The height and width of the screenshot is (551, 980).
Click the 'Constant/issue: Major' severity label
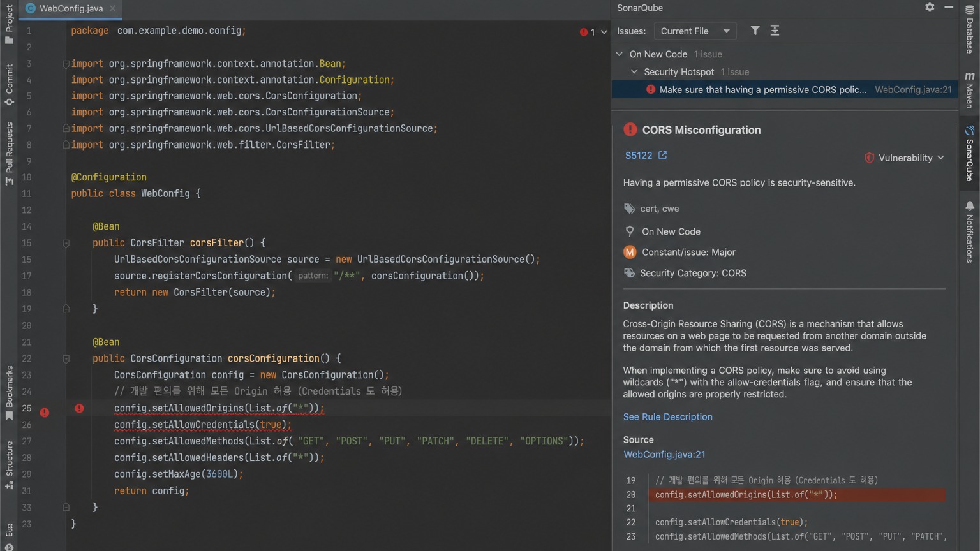click(688, 252)
